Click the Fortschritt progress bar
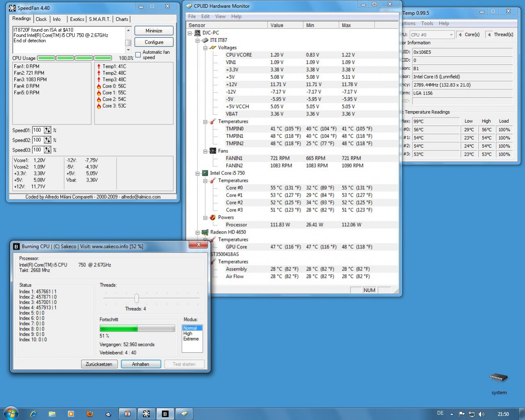 138,328
